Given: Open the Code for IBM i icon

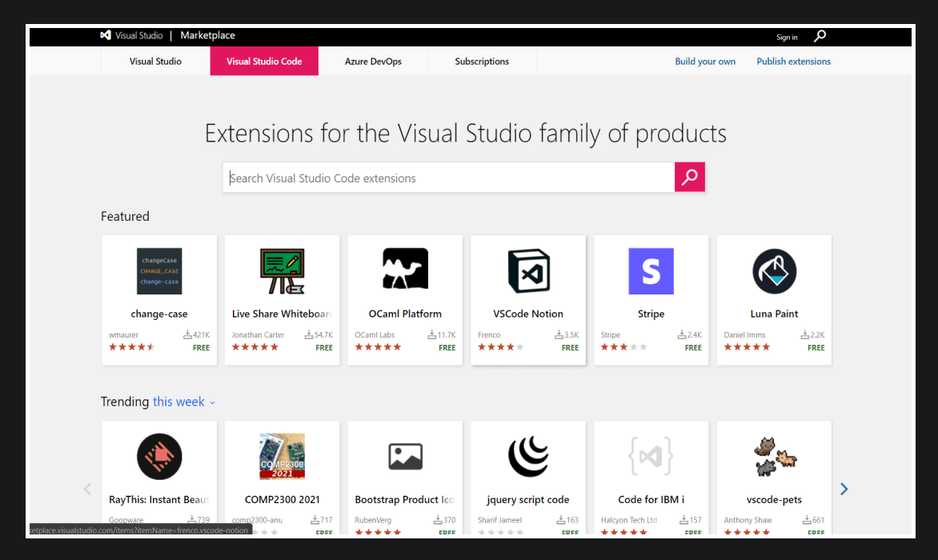Looking at the screenshot, I should pos(651,456).
